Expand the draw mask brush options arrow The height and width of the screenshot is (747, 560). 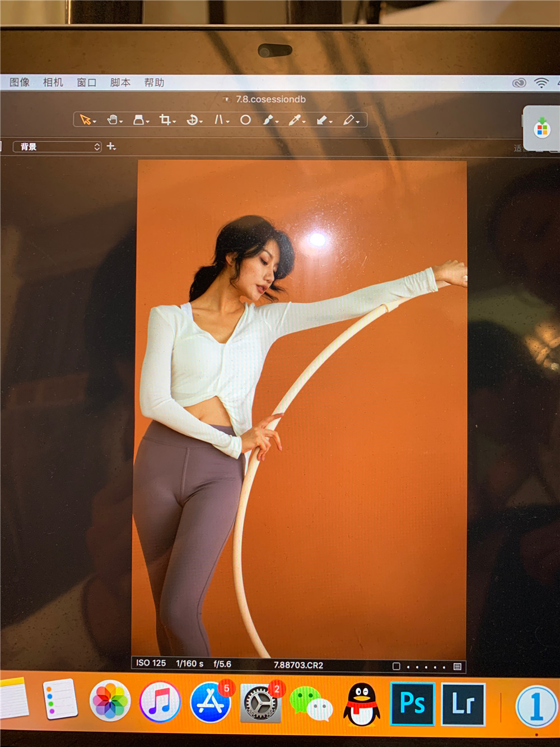click(x=277, y=122)
